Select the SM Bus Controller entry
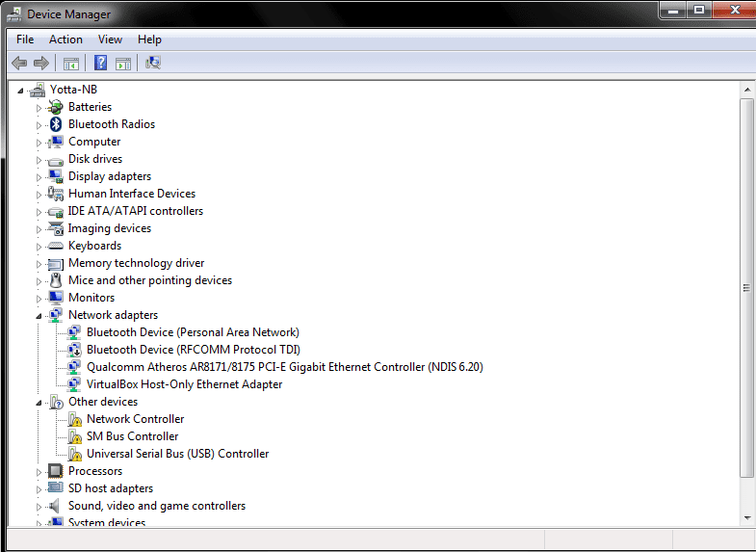 (x=133, y=436)
